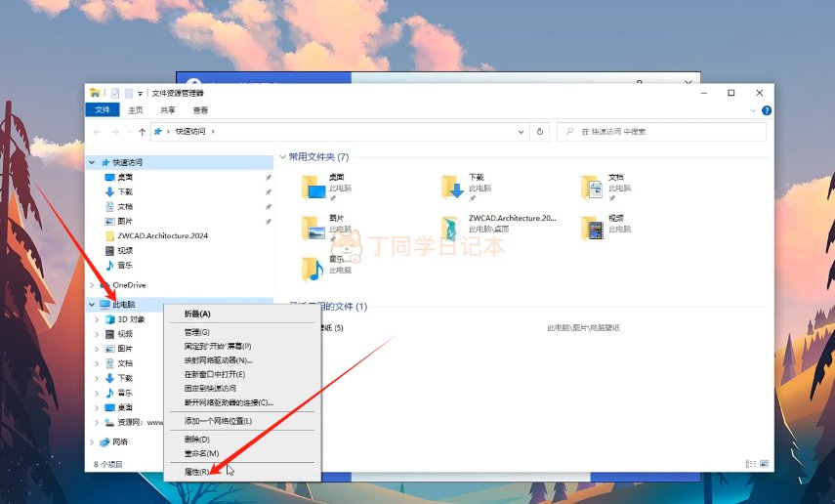Open the address bar history dropdown

tap(521, 132)
